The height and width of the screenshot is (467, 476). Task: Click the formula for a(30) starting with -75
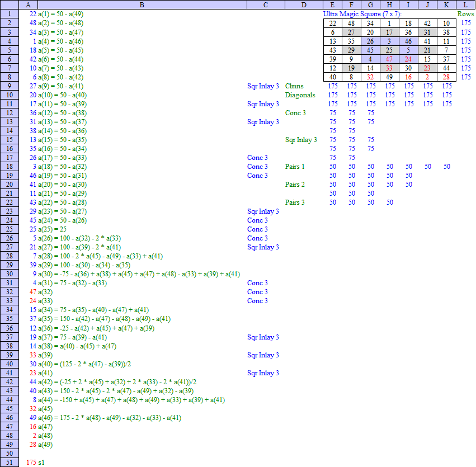click(x=139, y=274)
